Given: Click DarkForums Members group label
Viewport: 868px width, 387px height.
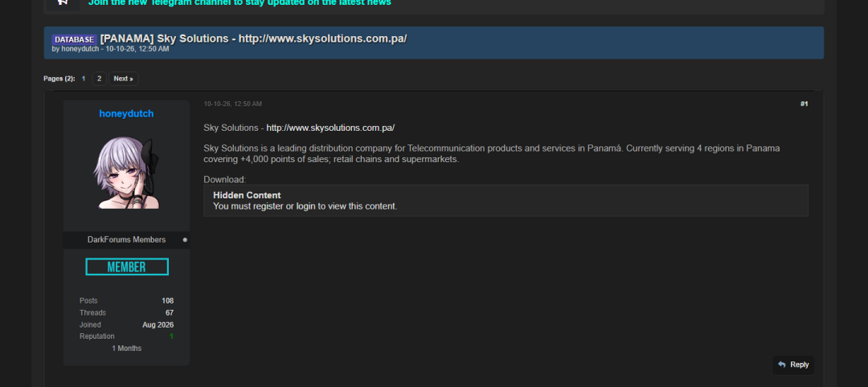Looking at the screenshot, I should pos(126,239).
